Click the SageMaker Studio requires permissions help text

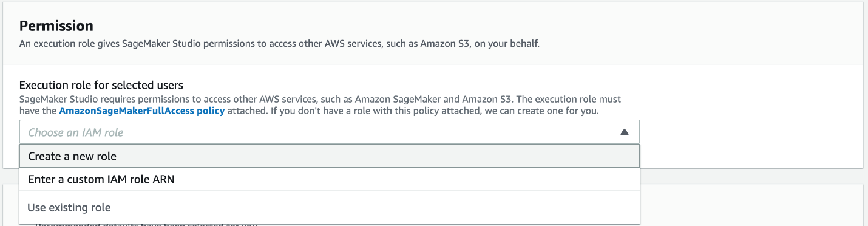320,105
